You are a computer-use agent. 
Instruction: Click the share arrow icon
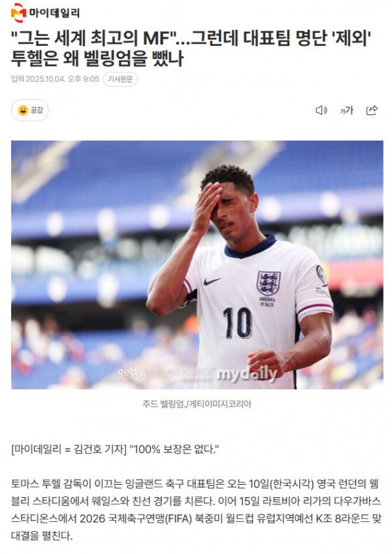click(372, 111)
